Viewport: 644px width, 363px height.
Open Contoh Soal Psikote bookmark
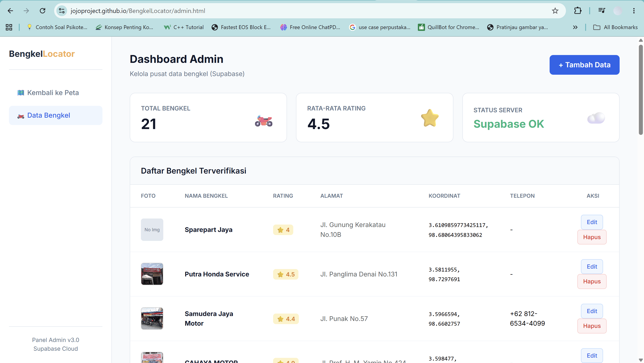point(57,27)
